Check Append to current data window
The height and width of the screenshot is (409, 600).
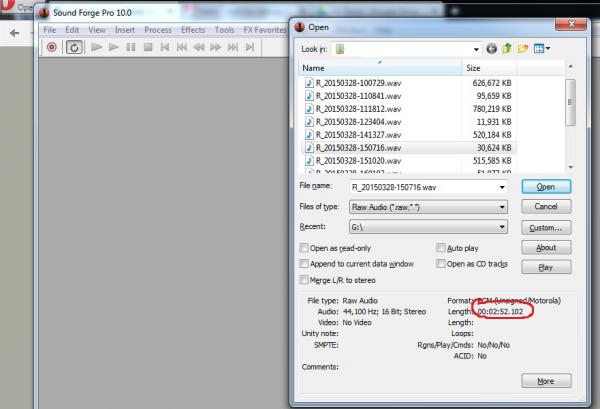tap(305, 263)
